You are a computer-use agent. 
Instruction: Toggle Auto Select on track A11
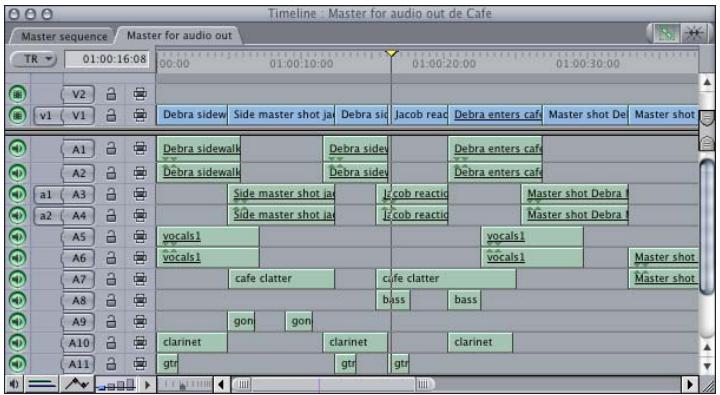coord(140,364)
